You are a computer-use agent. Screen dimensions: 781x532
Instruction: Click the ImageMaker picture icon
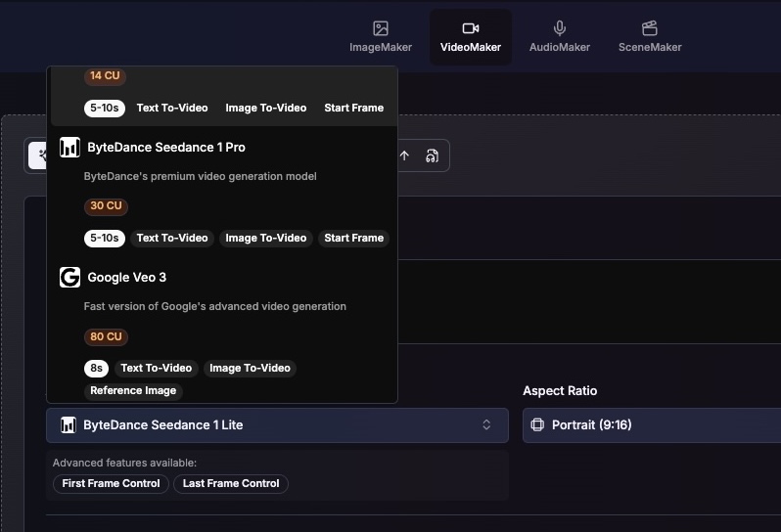381,28
